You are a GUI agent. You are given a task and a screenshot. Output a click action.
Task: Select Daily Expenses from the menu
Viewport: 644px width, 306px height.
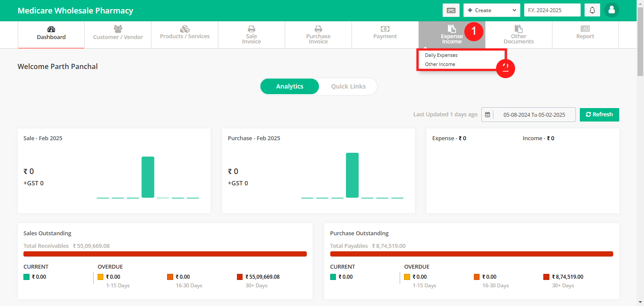(441, 55)
